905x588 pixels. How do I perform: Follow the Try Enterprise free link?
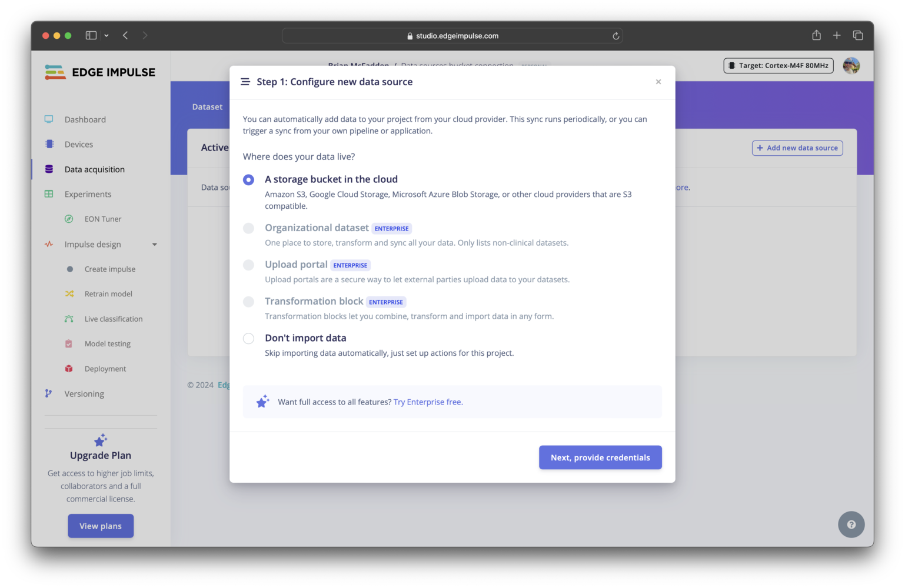tap(428, 402)
